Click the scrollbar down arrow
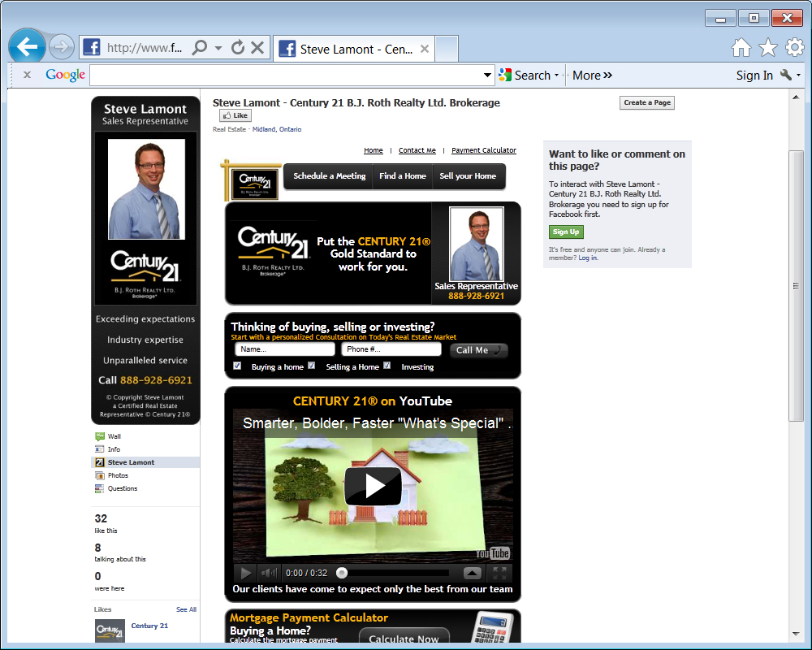The height and width of the screenshot is (650, 812). (796, 634)
